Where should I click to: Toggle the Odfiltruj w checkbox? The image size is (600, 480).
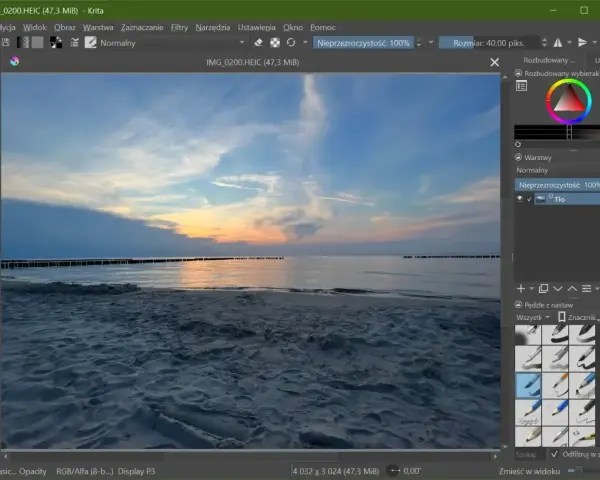[x=554, y=454]
